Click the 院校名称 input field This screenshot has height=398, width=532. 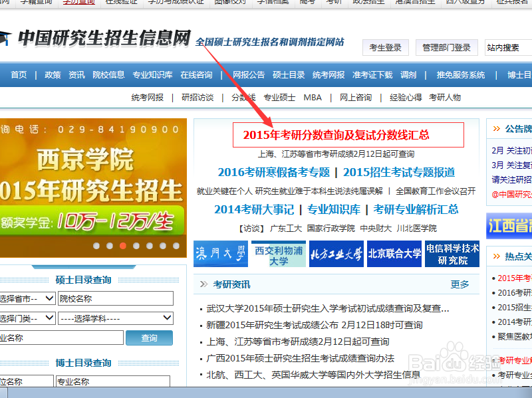116,298
